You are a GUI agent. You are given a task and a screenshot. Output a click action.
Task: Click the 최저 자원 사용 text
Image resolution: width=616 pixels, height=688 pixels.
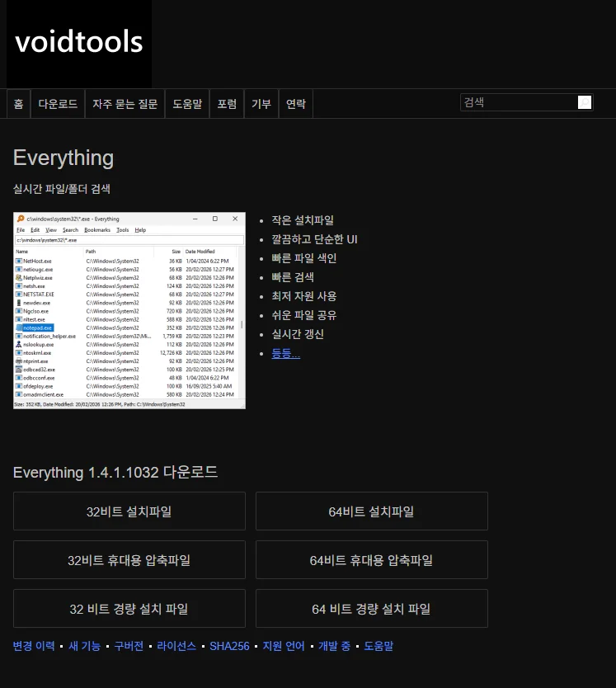click(x=304, y=296)
